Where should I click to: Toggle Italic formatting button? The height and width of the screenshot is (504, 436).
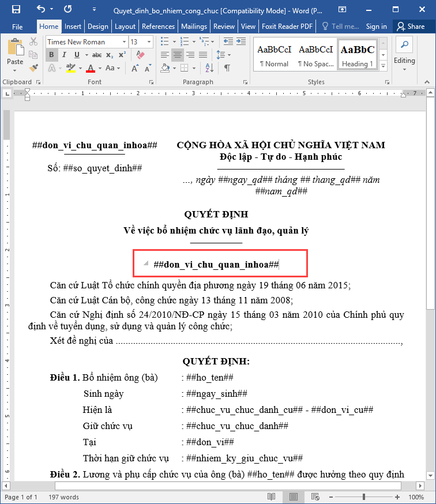(65, 55)
